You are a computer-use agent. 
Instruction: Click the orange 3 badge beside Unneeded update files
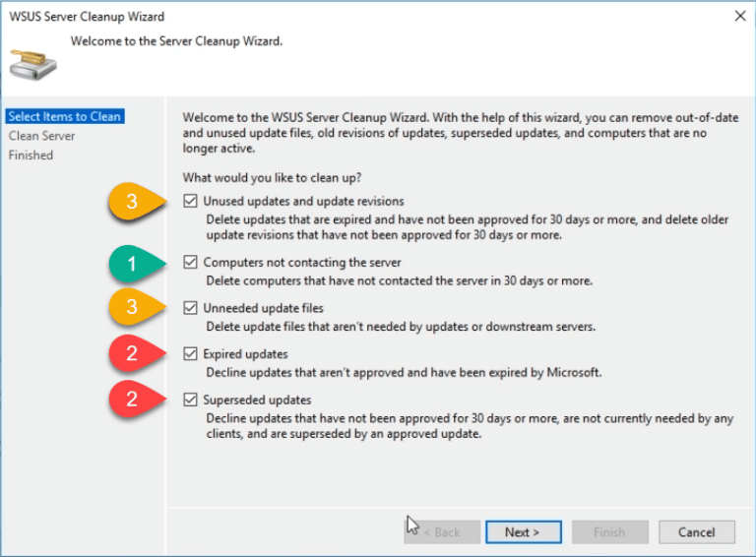[132, 308]
